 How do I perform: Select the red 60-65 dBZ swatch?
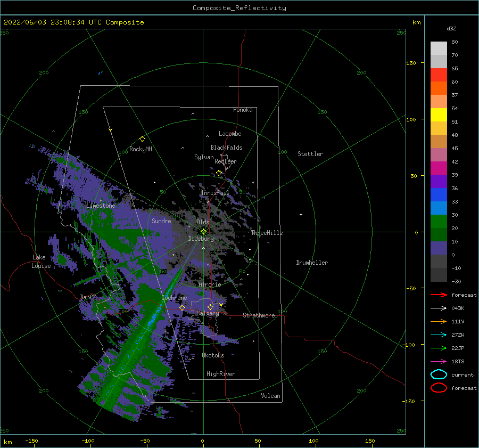[439, 75]
